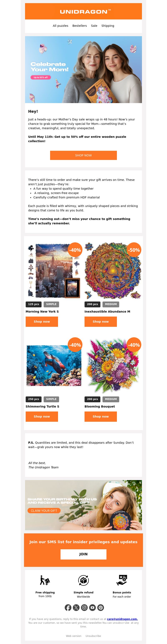The image size is (167, 644).
Task: Click the Unsubscribe footer link
Action: pos(93,636)
